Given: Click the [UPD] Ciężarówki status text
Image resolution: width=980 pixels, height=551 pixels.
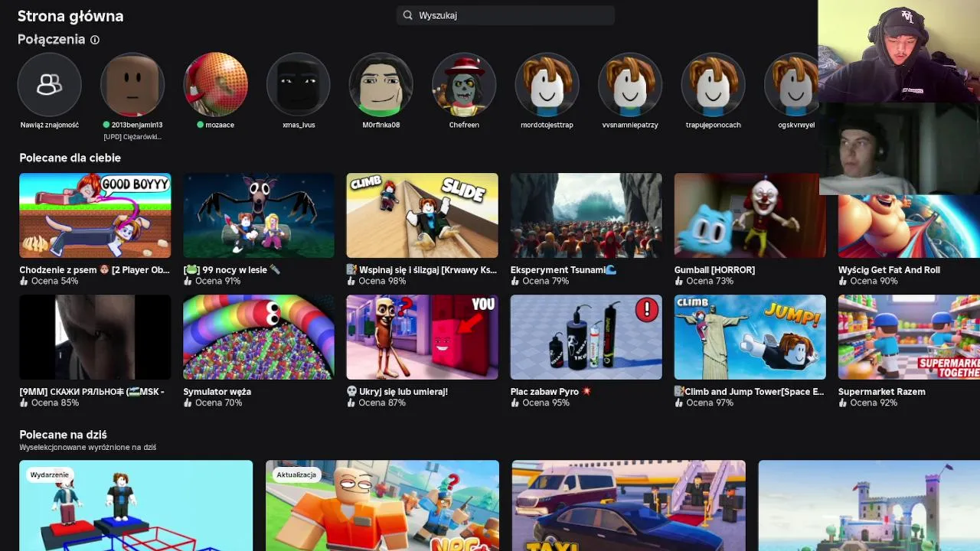Looking at the screenshot, I should coord(132,137).
